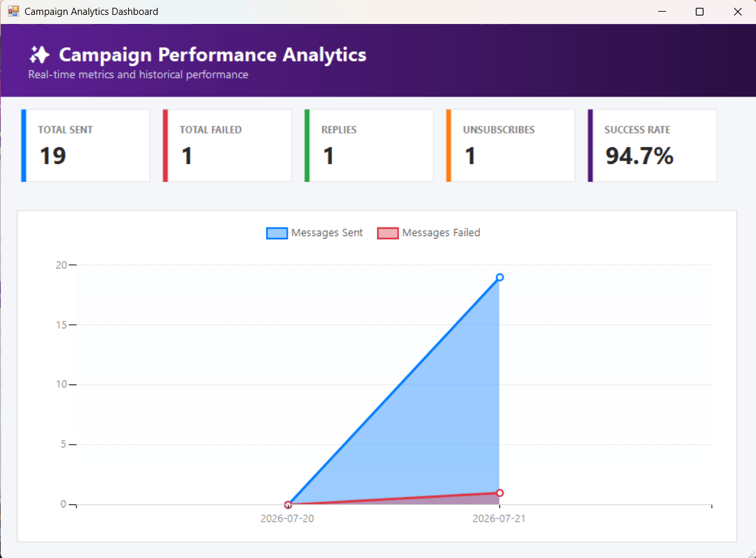This screenshot has height=558, width=756.
Task: Click the 5 y-axis label
Action: (x=63, y=444)
